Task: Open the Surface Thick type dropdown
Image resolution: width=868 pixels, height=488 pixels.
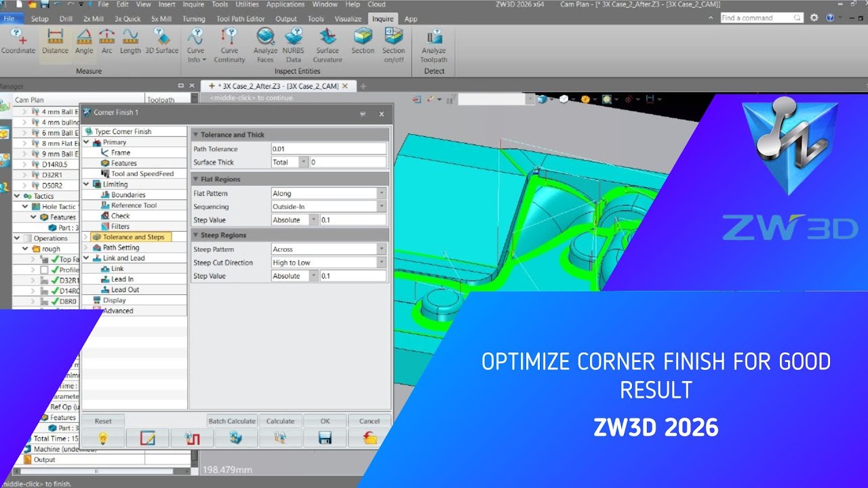Action: [x=303, y=162]
